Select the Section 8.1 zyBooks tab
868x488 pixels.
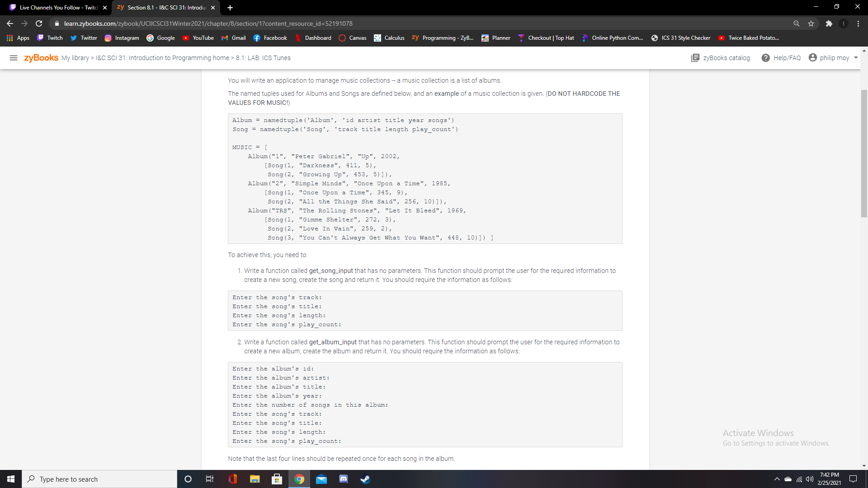coord(163,7)
